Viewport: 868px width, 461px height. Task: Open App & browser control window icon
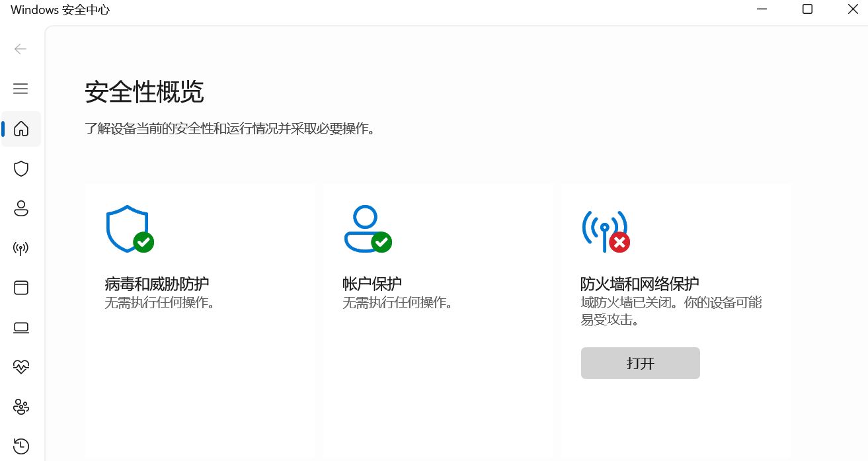point(21,288)
